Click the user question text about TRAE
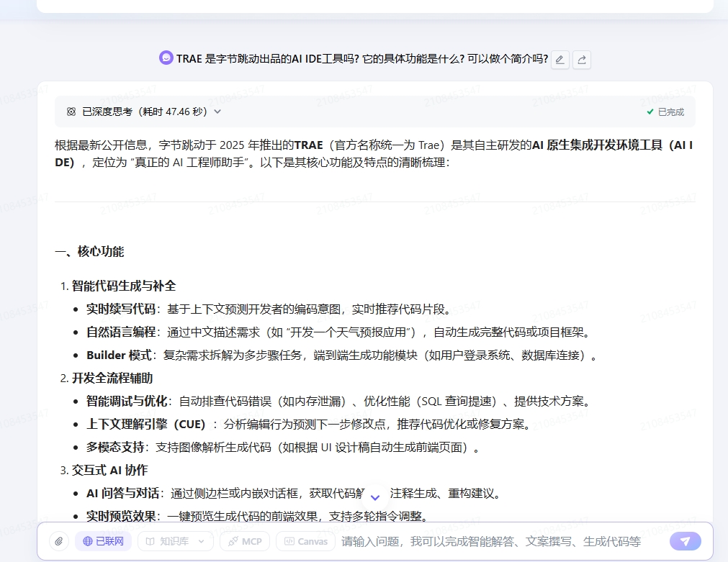The image size is (728, 562). (362, 59)
